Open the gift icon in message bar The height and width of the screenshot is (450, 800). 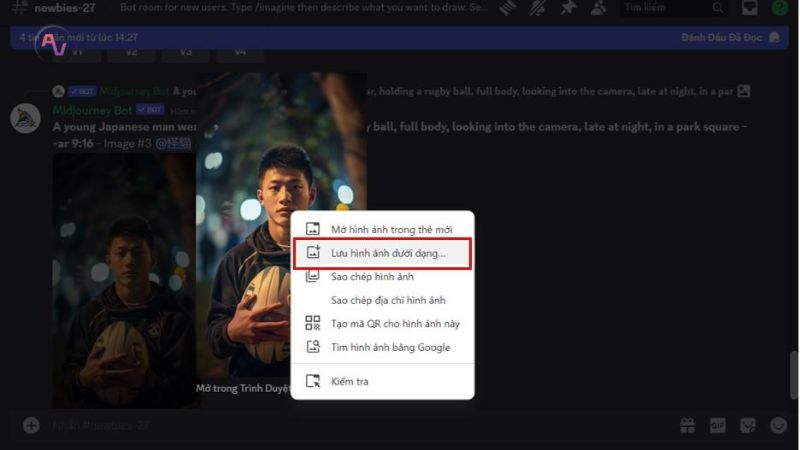coord(687,425)
